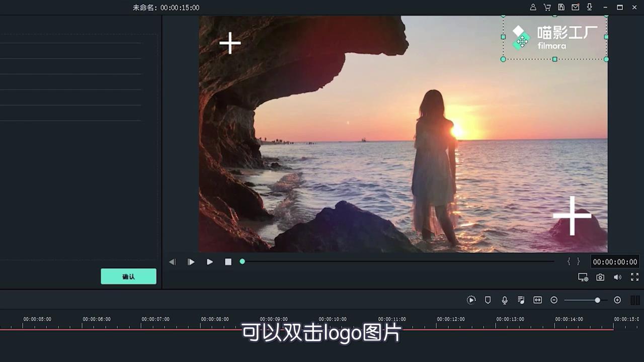Click the zoom-to-fit timeline icon

pyautogui.click(x=537, y=300)
